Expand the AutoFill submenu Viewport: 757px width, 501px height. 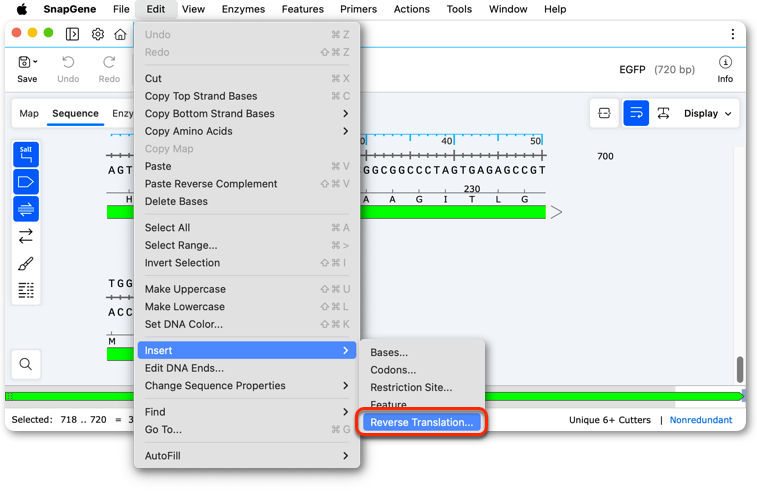(x=247, y=456)
